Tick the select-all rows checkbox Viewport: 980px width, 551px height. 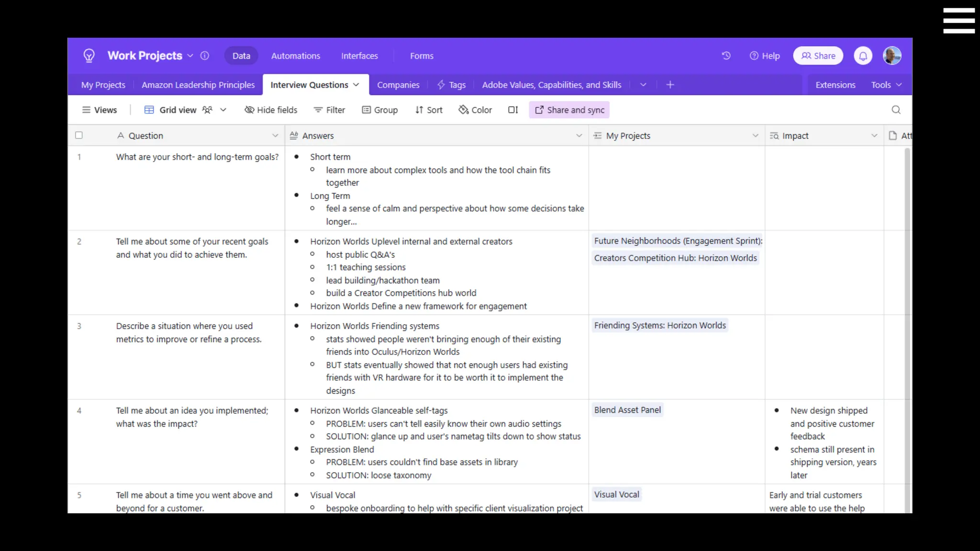[x=79, y=135]
